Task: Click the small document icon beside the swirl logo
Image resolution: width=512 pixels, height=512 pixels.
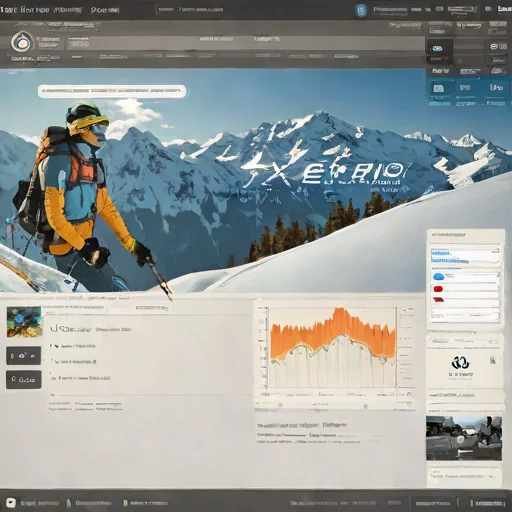Action: (493, 360)
